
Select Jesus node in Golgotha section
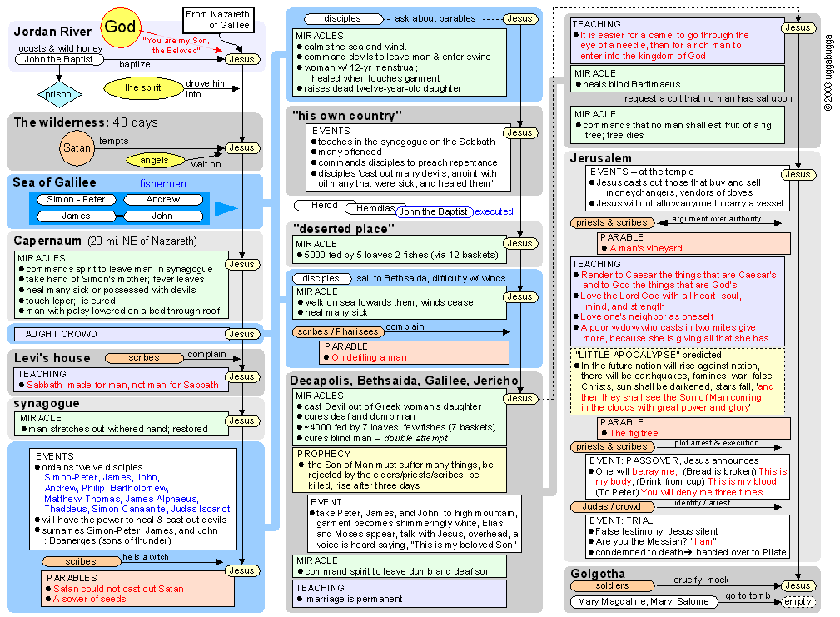pos(798,586)
